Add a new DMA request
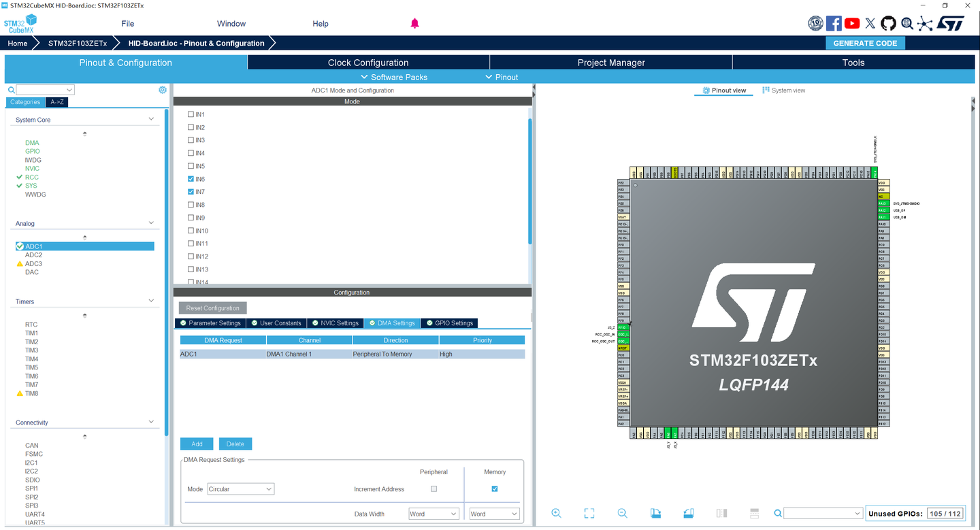 pyautogui.click(x=196, y=444)
